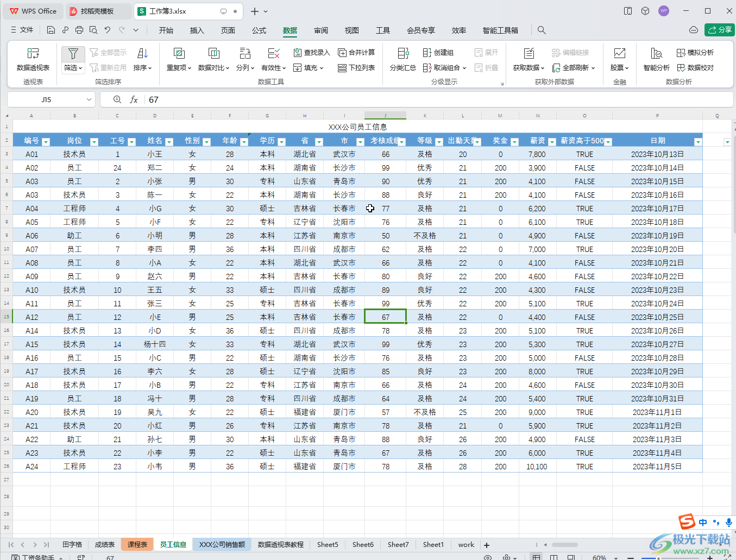Click the save icon in quick toolbar

[x=51, y=30]
